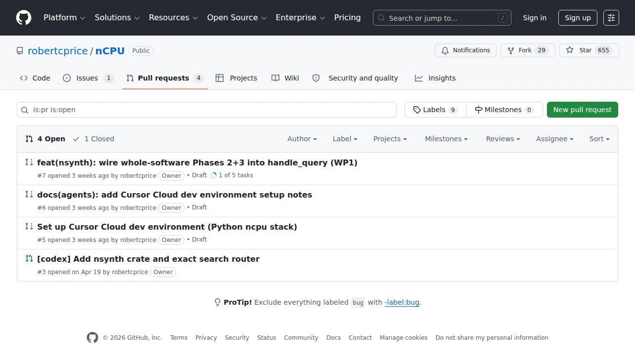Click "Do not share my personal information"
Viewport: 635px width, 364px height.
(x=492, y=338)
